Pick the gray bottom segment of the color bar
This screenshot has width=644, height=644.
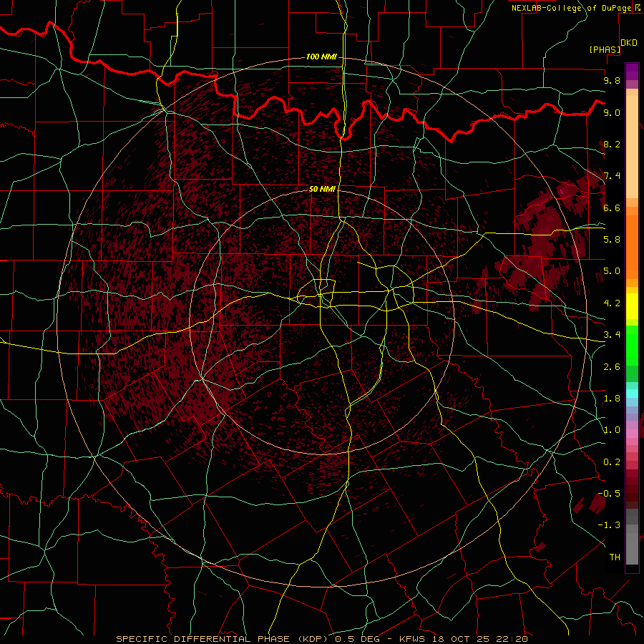coord(632,548)
